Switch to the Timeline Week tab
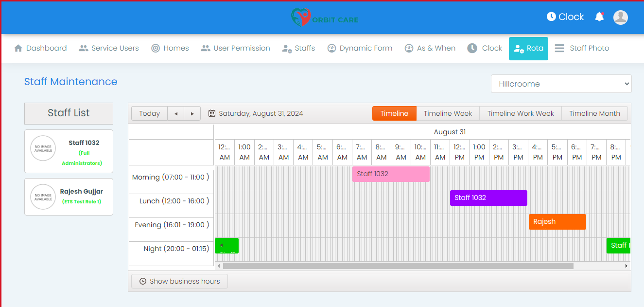Screen dimensions: 644x307 coord(447,113)
